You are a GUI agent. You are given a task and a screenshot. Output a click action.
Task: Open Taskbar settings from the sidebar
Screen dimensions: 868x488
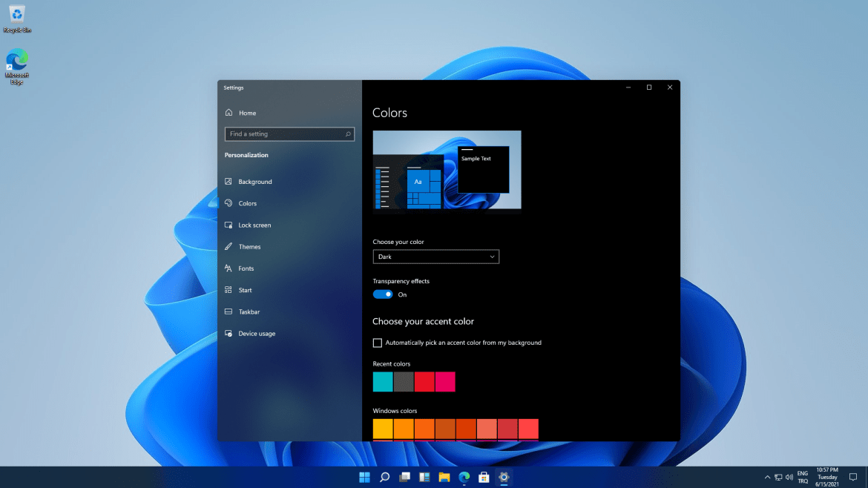[x=251, y=311]
